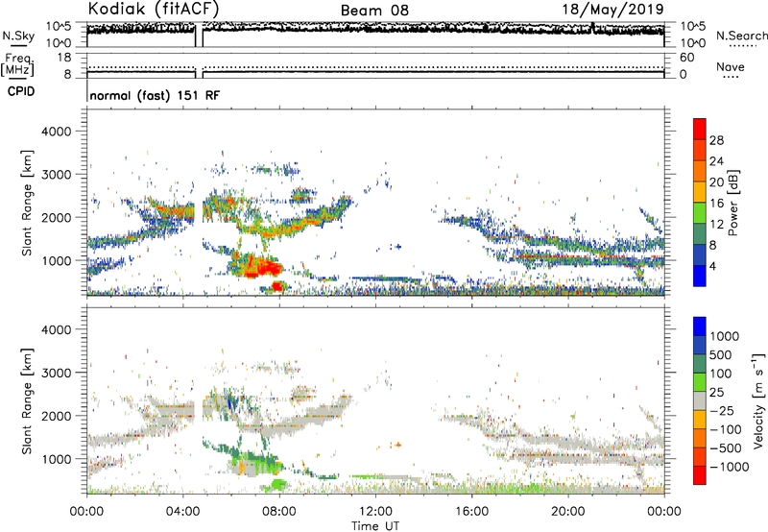
Task: Click the "18/May/2019" date text
Action: [612, 9]
